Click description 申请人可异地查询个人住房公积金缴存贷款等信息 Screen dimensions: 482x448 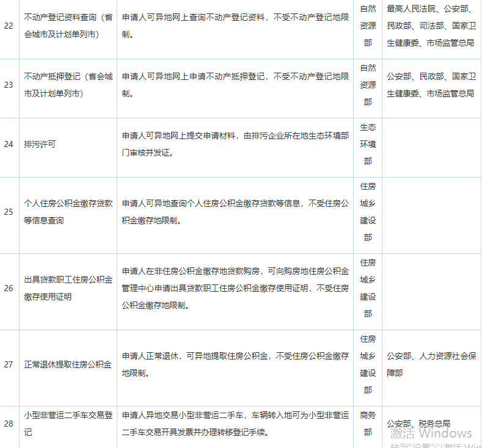(x=235, y=212)
